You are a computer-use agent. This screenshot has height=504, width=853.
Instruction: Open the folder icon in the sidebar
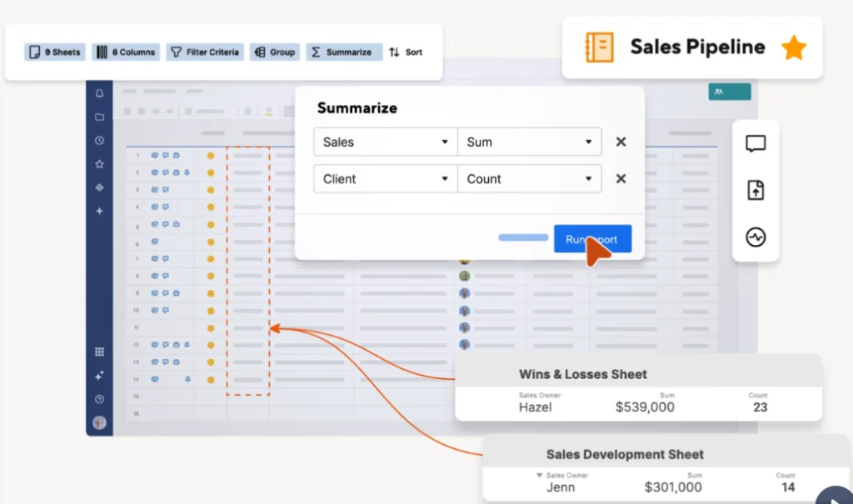[x=100, y=117]
